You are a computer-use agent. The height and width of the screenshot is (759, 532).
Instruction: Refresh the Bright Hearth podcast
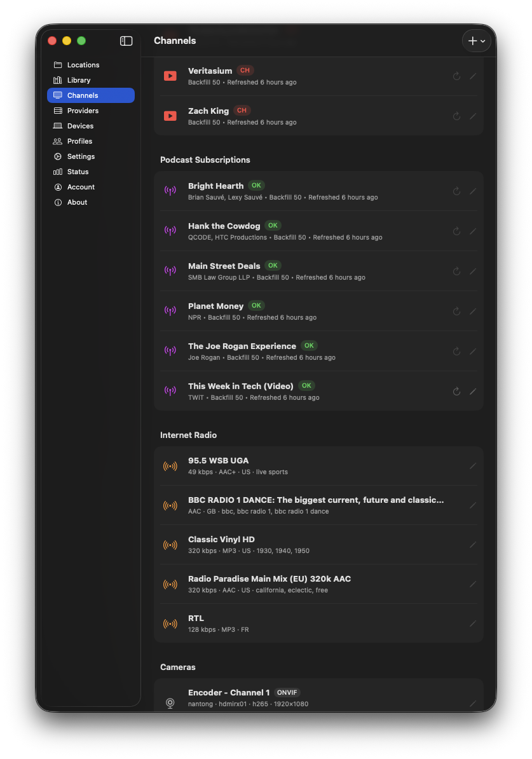click(456, 191)
